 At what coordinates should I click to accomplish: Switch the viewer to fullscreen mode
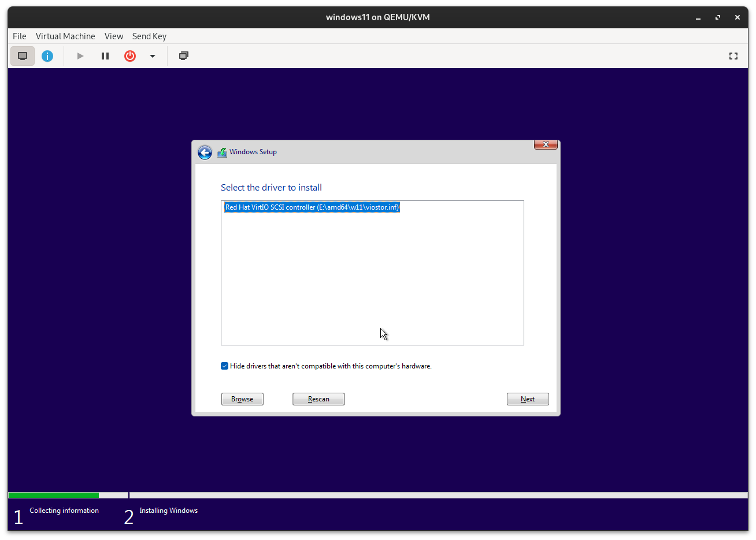tap(733, 56)
